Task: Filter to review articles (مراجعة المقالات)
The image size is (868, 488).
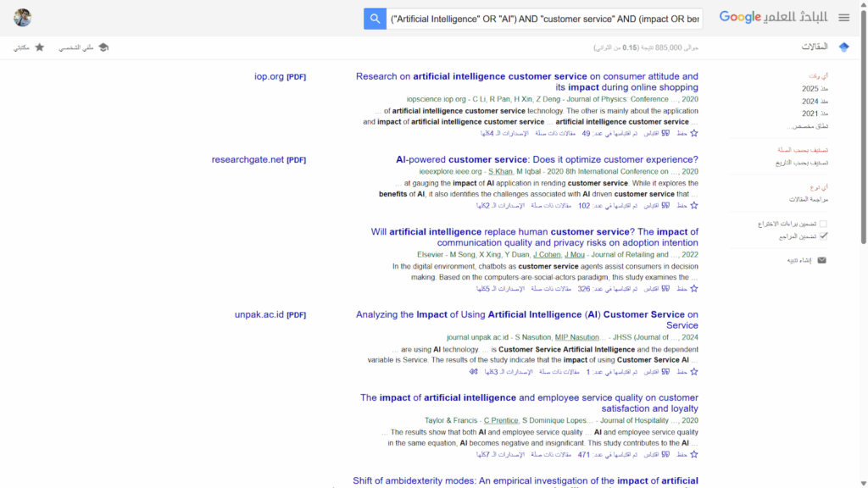Action: click(808, 199)
